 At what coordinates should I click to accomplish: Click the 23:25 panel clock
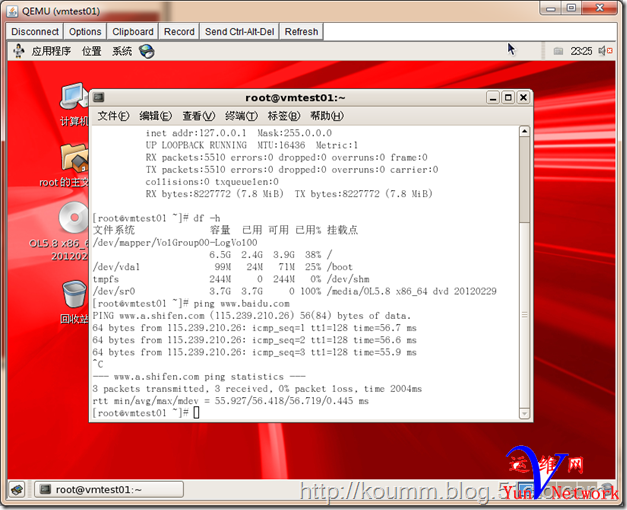point(581,51)
